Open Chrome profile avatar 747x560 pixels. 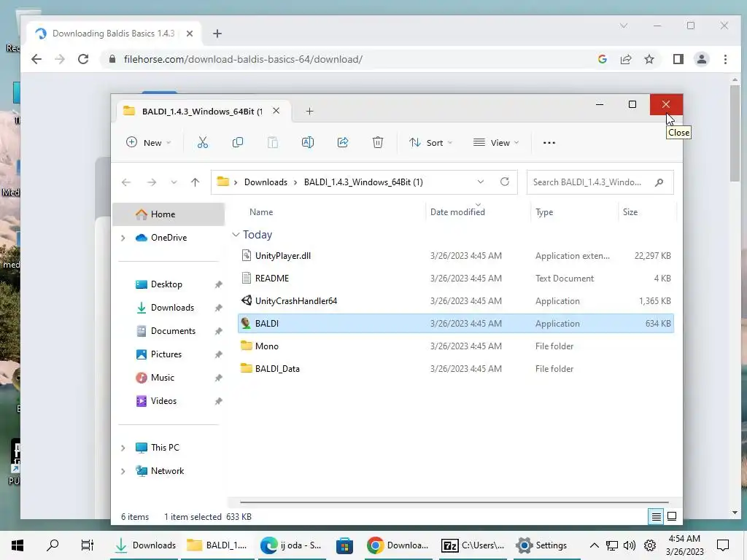coord(701,59)
